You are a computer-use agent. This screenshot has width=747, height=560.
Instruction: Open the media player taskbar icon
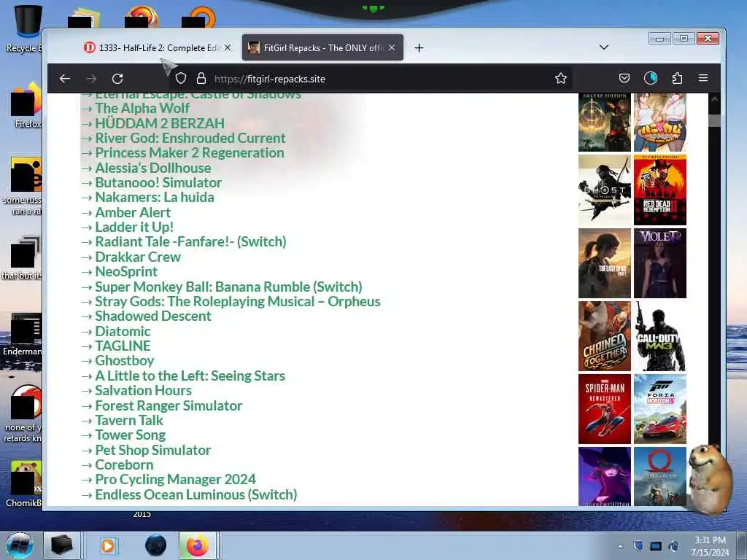[x=108, y=545]
